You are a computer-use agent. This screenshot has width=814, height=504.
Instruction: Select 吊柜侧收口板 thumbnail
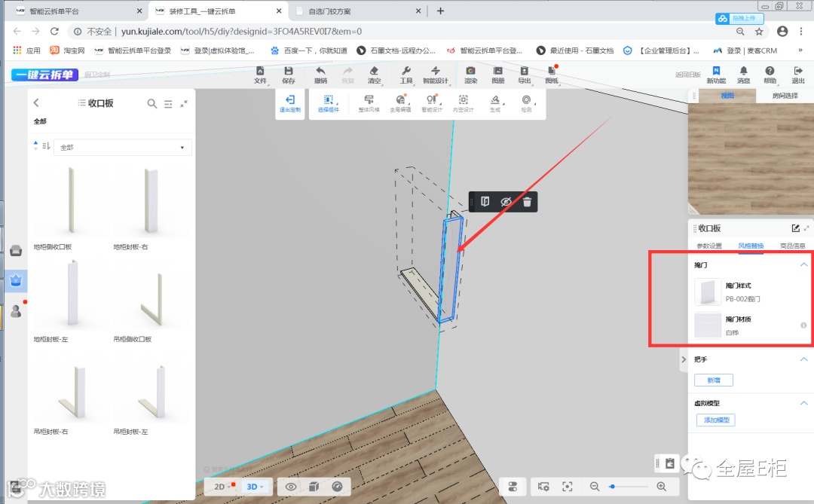[x=151, y=294]
